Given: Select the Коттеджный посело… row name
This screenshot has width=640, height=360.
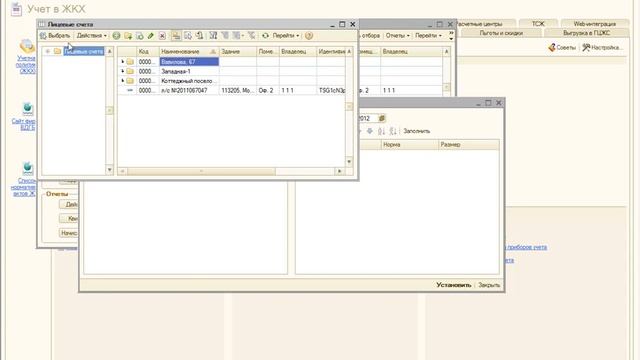Looking at the screenshot, I should 189,81.
